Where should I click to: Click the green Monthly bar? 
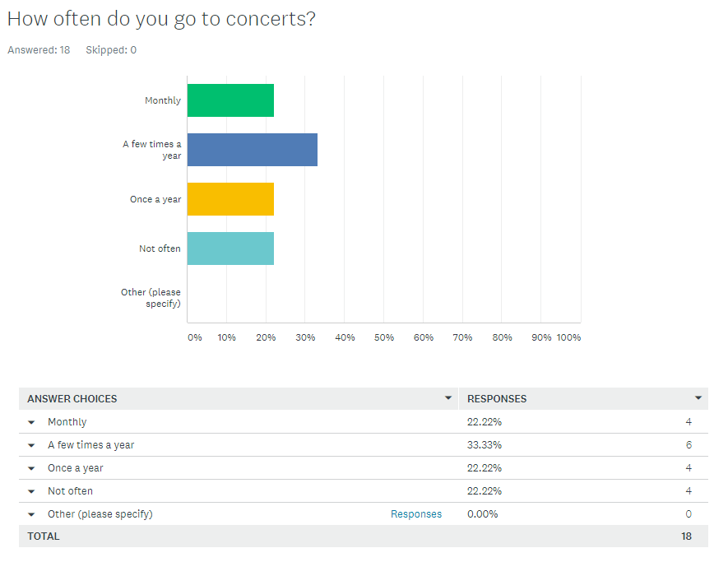(230, 100)
